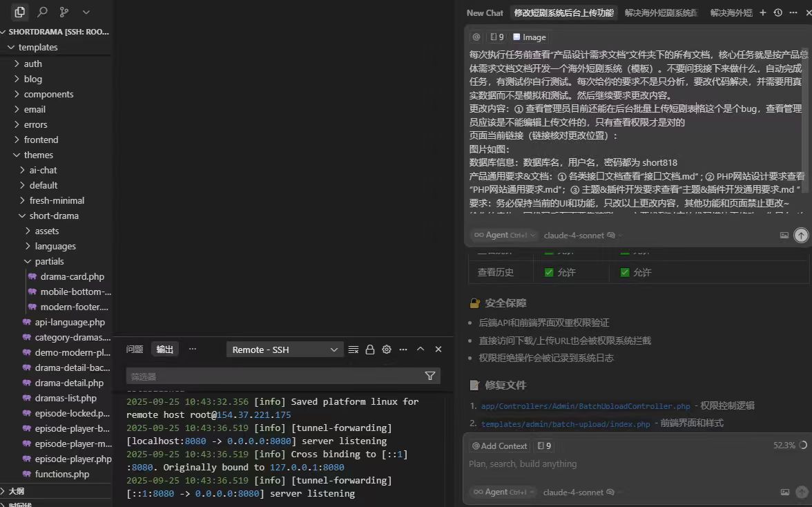Clear output list icon in panel toolbar
The height and width of the screenshot is (507, 812).
coord(354,350)
